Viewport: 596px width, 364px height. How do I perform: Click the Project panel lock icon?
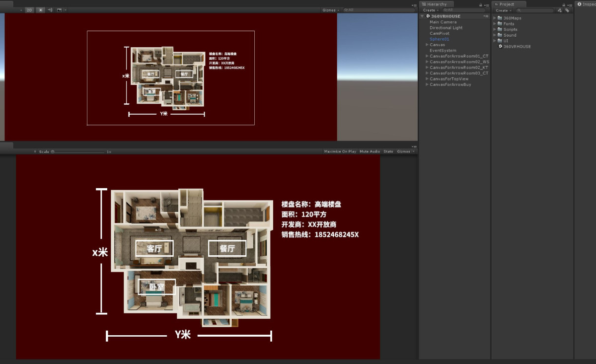point(563,4)
